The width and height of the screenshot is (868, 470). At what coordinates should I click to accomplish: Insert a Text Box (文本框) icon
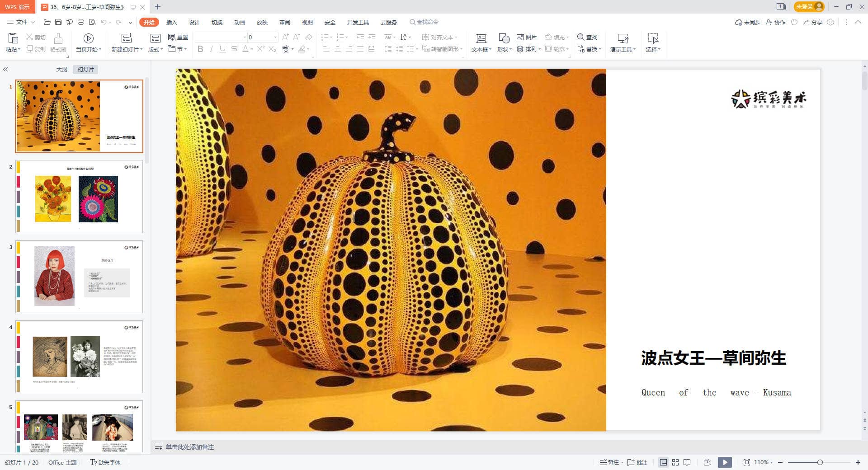481,38
